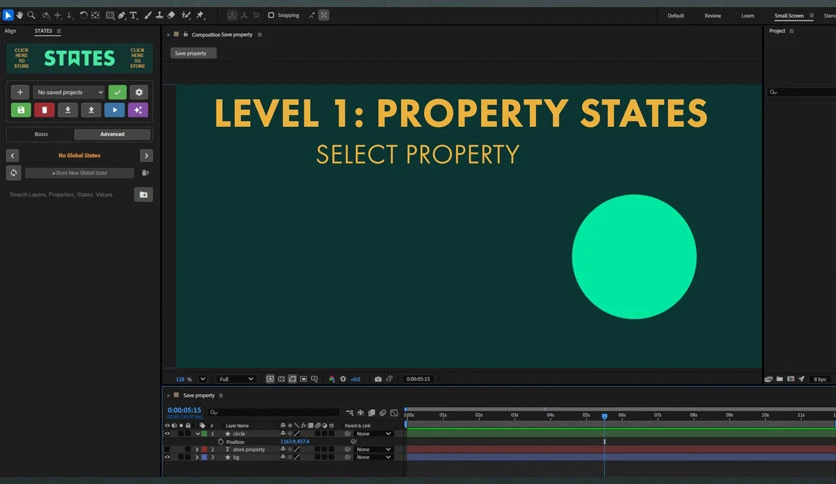This screenshot has height=484, width=836.
Task: Open the STATES panel menu icon
Action: [x=59, y=31]
